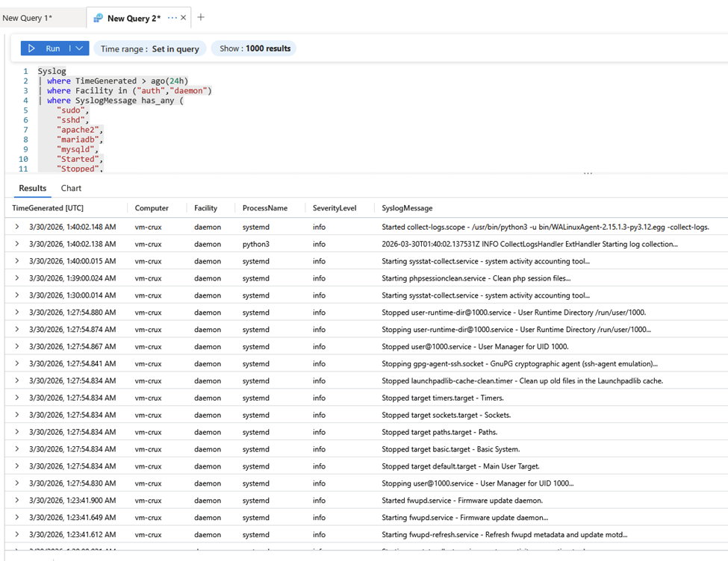Open the dropdown arrow beside Run
The height and width of the screenshot is (561, 728).
click(81, 48)
